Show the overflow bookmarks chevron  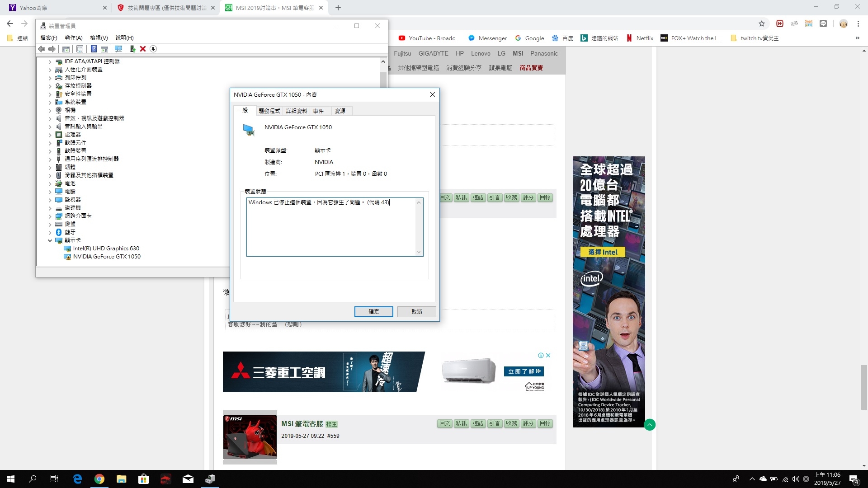click(857, 38)
